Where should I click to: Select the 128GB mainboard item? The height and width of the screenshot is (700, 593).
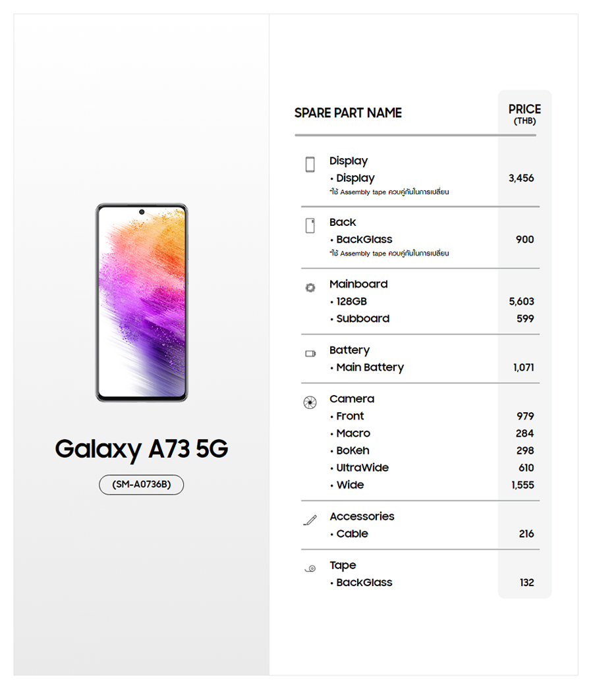pos(351,302)
